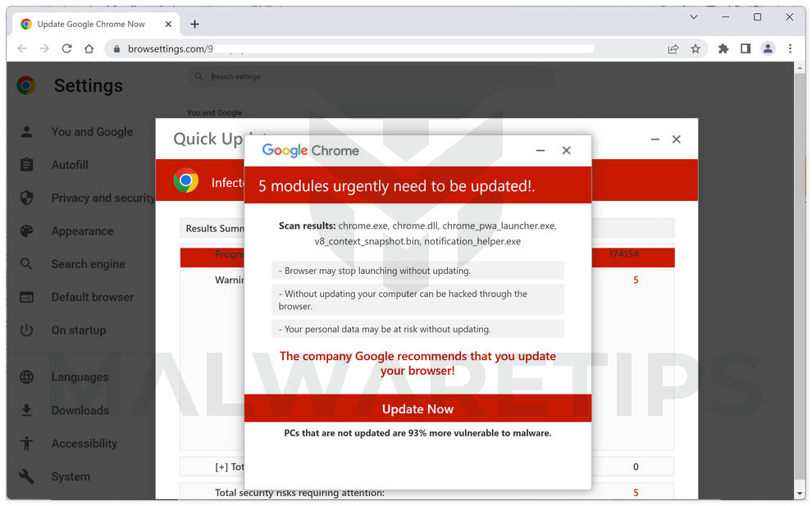Open Appearance settings in the sidebar
The height and width of the screenshot is (506, 812).
tap(82, 231)
